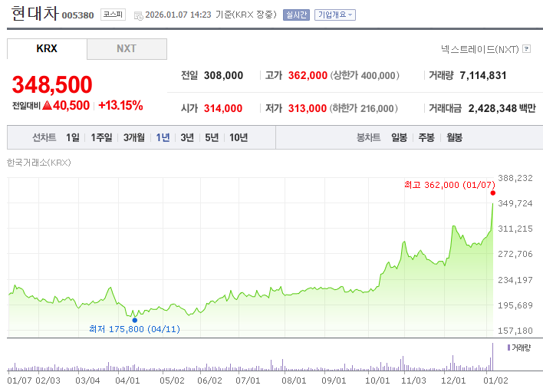This screenshot has width=543, height=392.
Task: Click the high price 362,000
Action: tap(308, 75)
